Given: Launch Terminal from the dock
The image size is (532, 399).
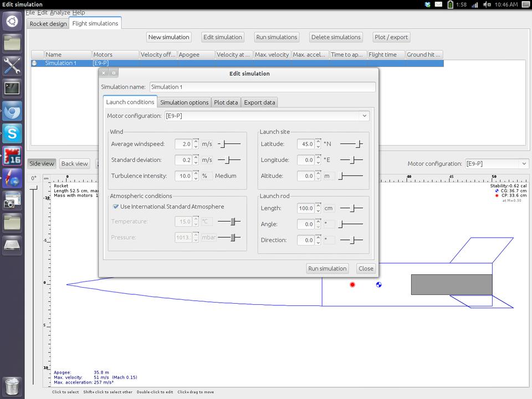Looking at the screenshot, I should click(x=12, y=88).
